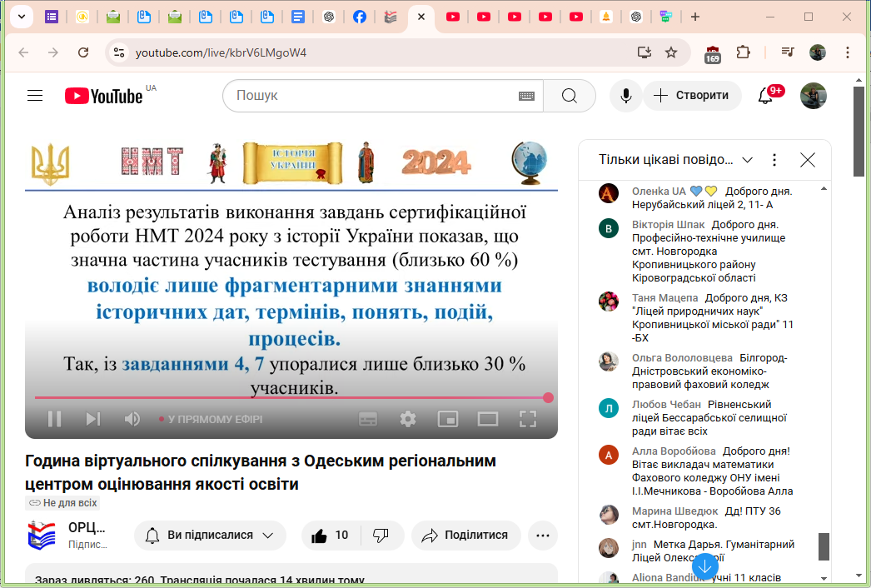Search with voice microphone icon
This screenshot has width=871, height=588.
click(625, 96)
